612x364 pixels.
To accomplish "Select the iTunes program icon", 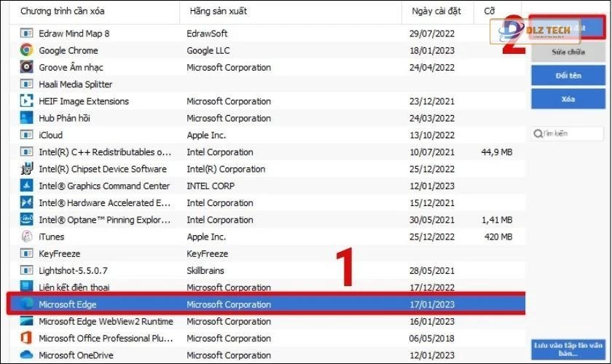I will coord(27,237).
